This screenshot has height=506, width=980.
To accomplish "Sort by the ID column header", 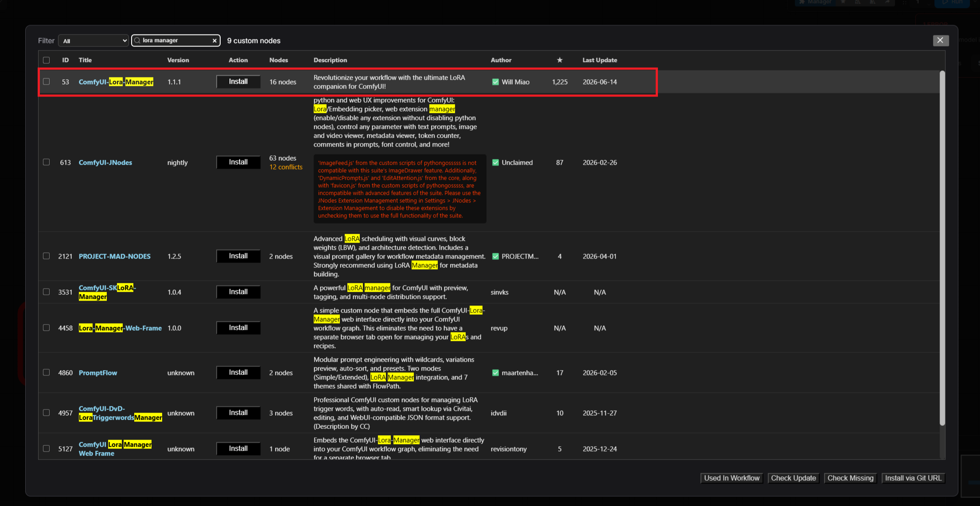I will click(66, 60).
